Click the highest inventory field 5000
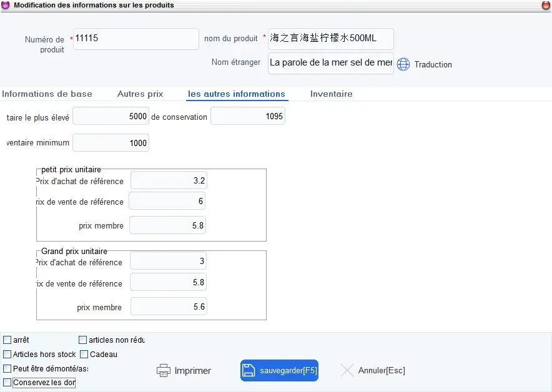Viewport: 552px width, 392px height. tap(111, 116)
